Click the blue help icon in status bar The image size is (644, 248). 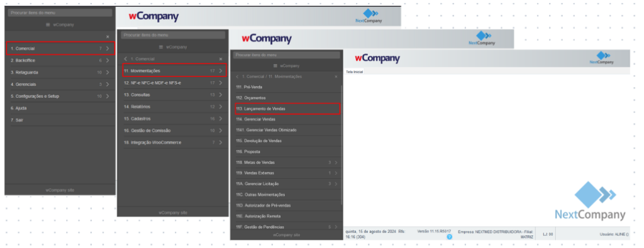coord(449,237)
